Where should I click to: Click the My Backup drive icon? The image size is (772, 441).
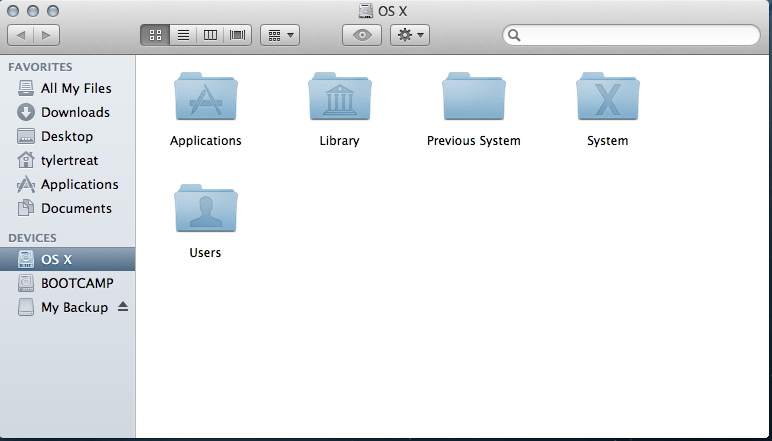coord(26,307)
